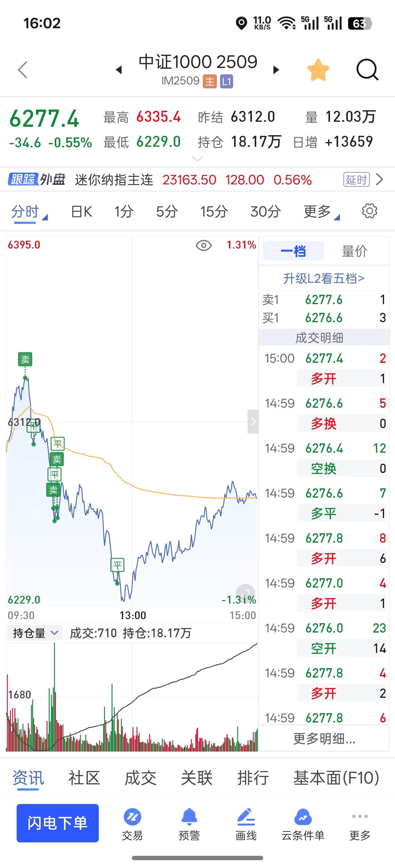
Task: Toggle the eye visibility icon on chart
Action: 203,245
